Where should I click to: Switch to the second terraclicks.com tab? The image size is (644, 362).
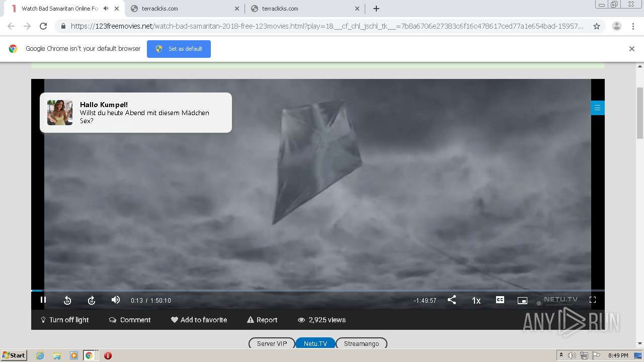coord(305,9)
